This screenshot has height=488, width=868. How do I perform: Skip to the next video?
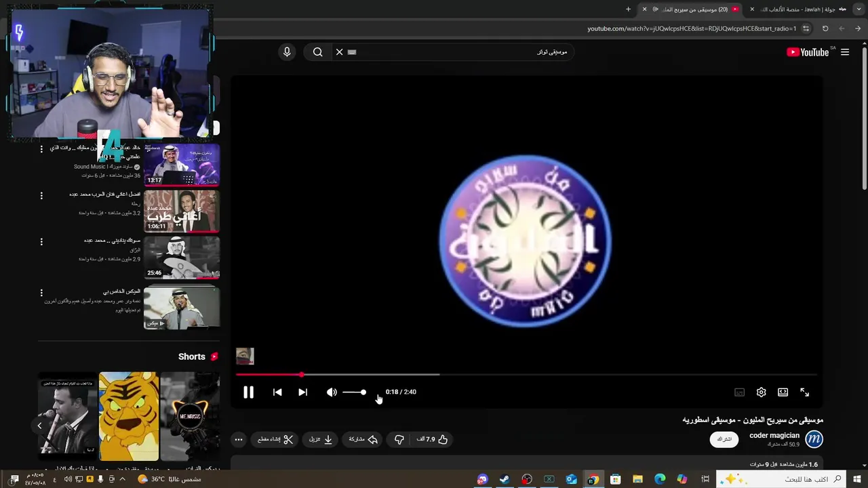302,392
